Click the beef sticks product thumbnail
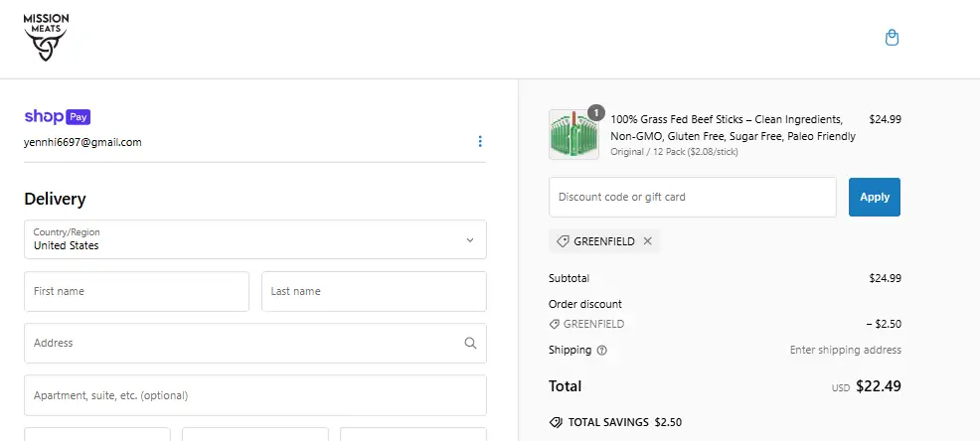This screenshot has height=441, width=980. [573, 135]
